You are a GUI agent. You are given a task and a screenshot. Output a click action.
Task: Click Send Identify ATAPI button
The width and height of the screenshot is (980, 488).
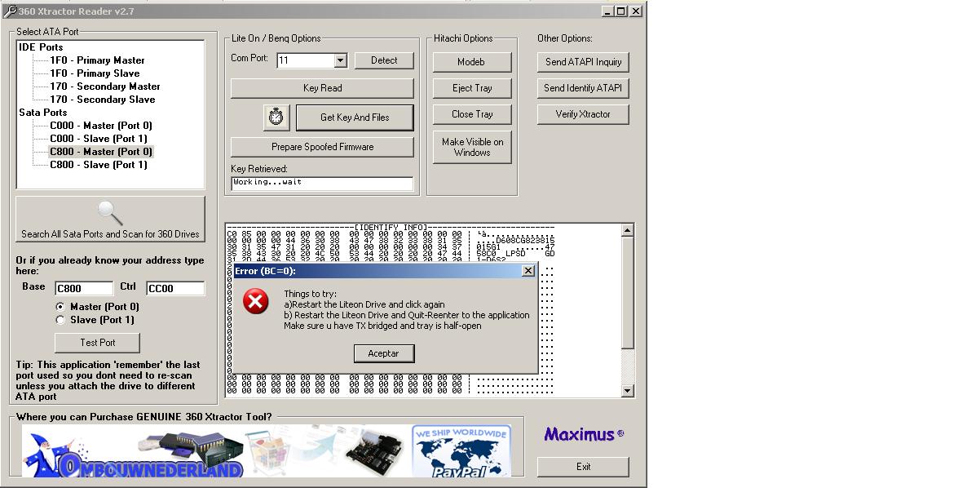click(583, 88)
